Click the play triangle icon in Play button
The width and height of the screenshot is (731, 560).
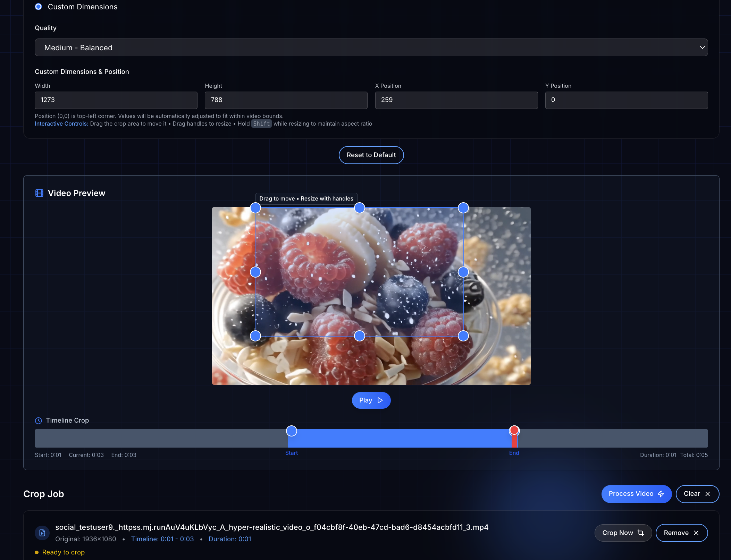point(380,400)
